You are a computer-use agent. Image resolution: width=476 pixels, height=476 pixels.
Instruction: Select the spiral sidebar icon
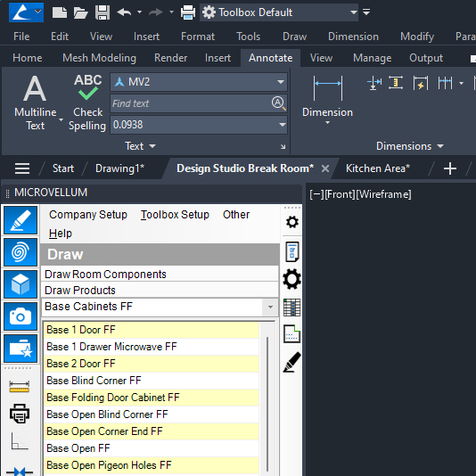[x=21, y=252]
